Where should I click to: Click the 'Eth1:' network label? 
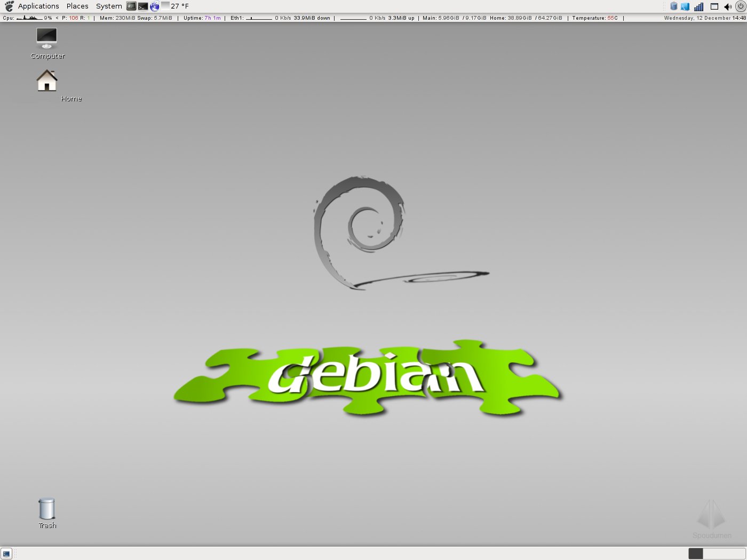point(237,18)
